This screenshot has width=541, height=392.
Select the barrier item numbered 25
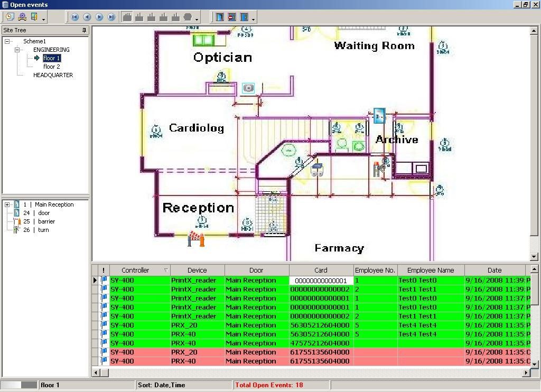45,221
